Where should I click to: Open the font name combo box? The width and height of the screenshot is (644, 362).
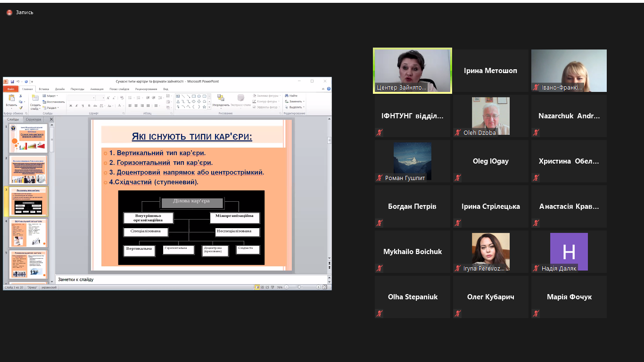(x=81, y=98)
